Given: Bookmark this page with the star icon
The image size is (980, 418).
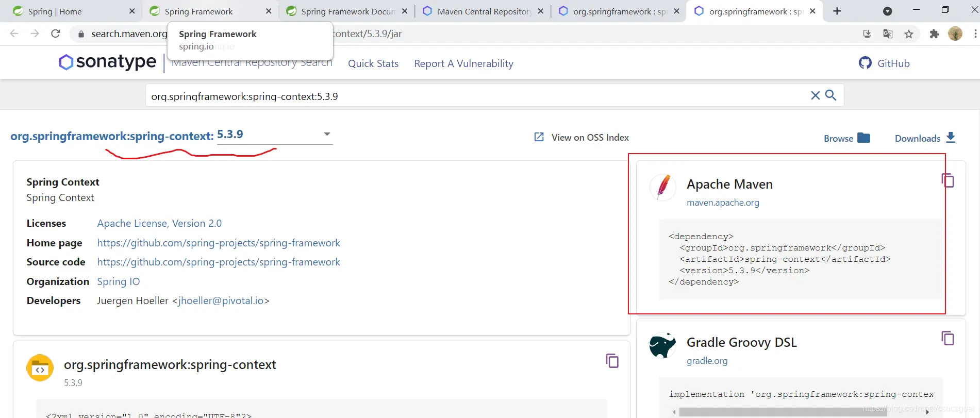Looking at the screenshot, I should (x=908, y=34).
